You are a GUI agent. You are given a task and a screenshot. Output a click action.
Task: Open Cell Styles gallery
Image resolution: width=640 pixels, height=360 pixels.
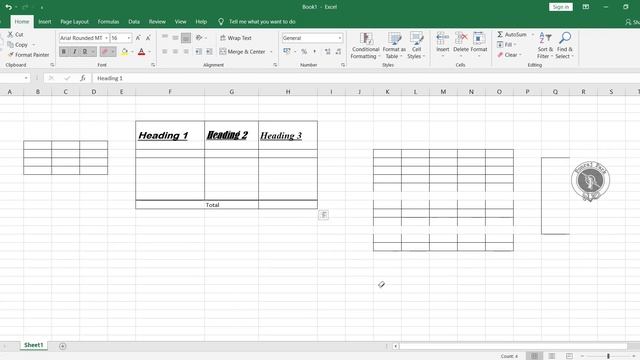click(x=416, y=45)
